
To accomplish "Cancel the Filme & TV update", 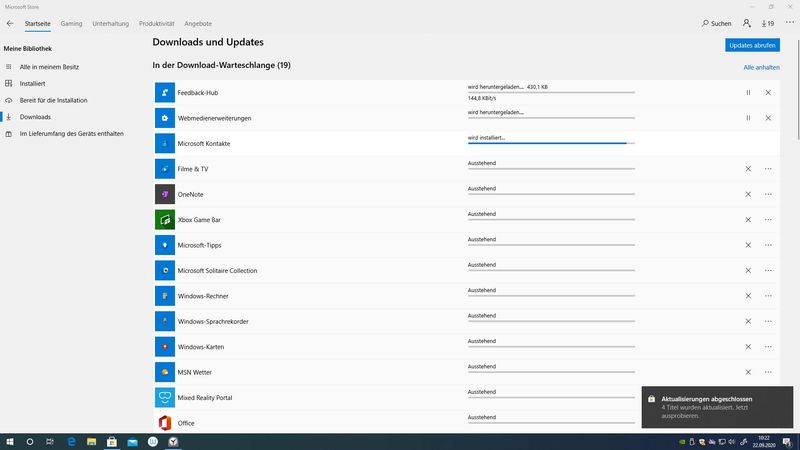I will 748,169.
